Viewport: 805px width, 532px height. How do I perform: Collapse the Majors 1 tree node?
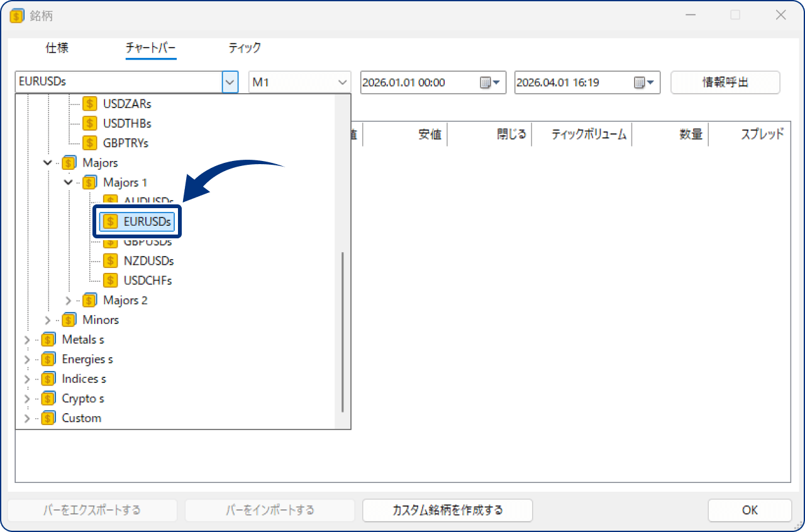tap(68, 182)
